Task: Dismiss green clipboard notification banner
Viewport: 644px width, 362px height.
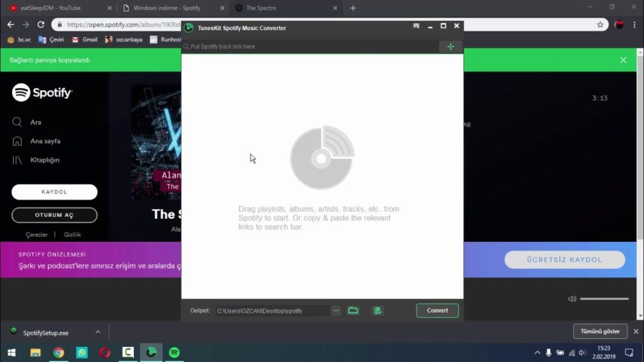Action: click(x=623, y=60)
